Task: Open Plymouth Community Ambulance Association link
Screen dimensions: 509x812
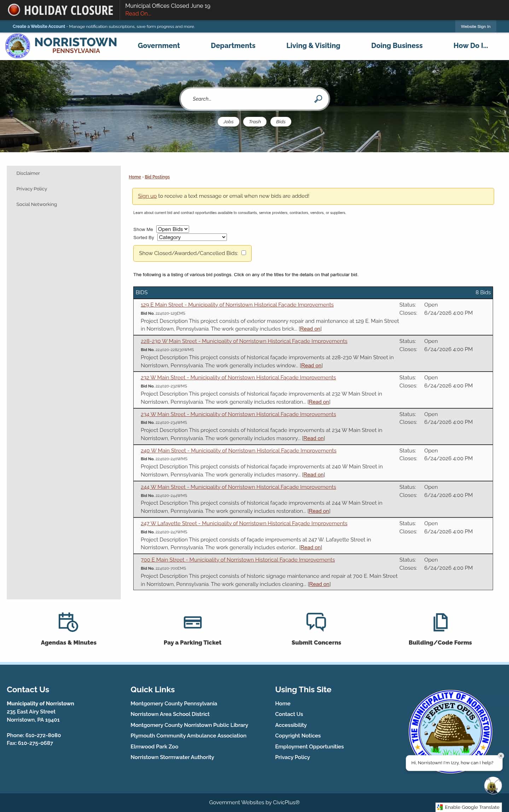Action: 188,735
